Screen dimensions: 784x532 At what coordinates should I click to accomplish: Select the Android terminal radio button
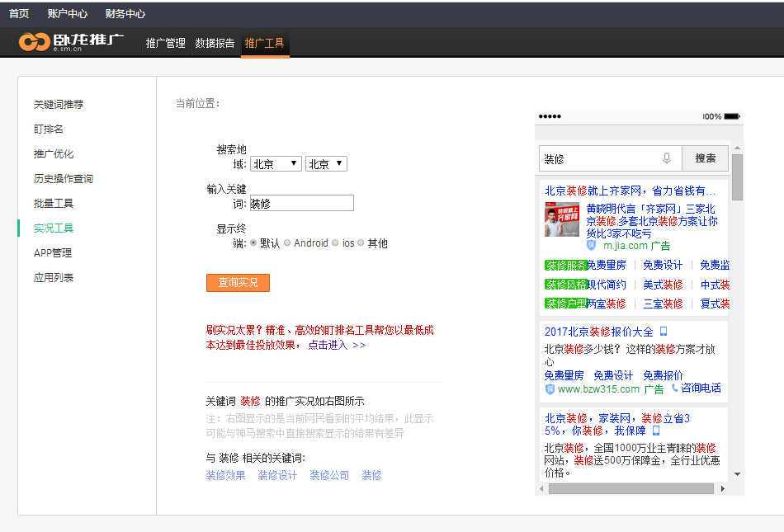click(x=287, y=243)
